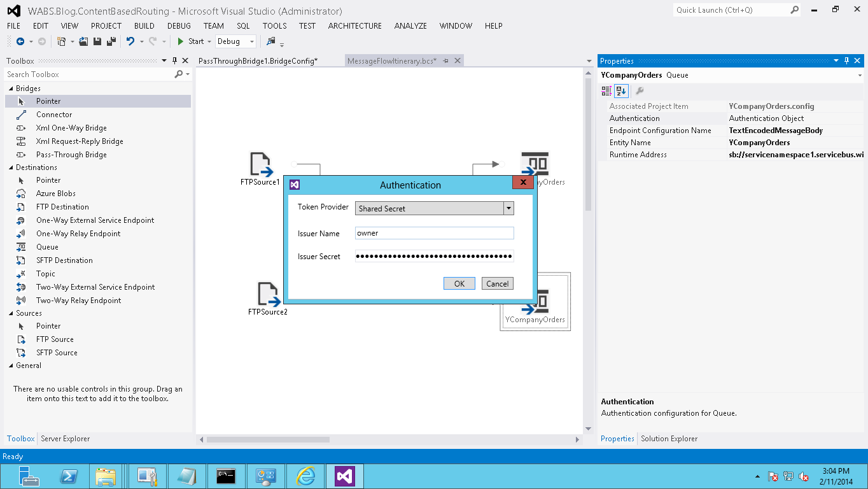The image size is (868, 489).
Task: Switch to Server Explorer tab
Action: [65, 439]
